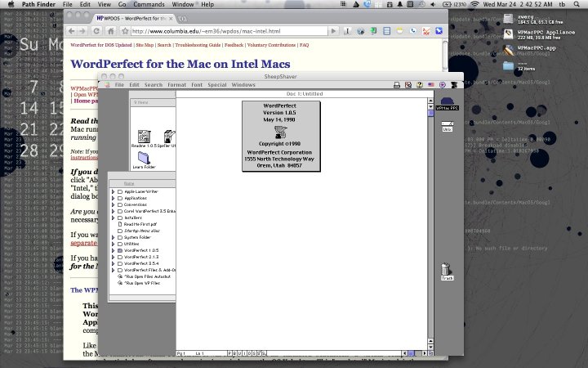The width and height of the screenshot is (588, 368).
Task: Select the Run Open WP Files row
Action: pos(138,283)
